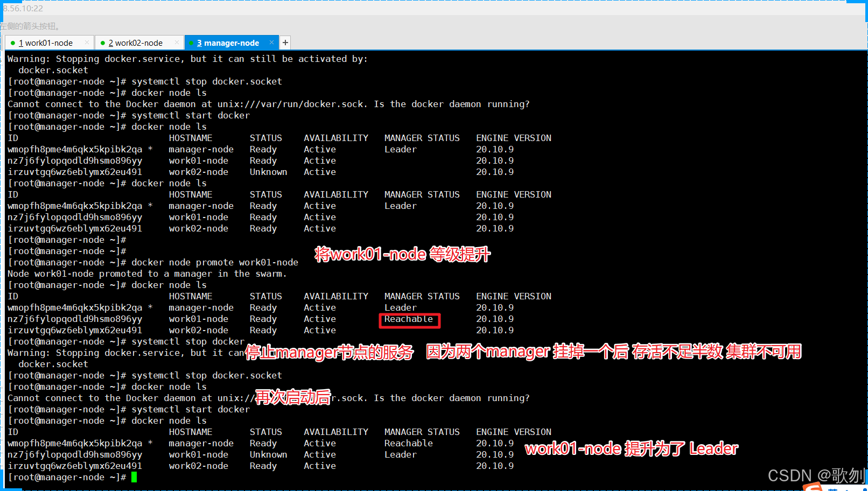Click the ID 'wmopfh8pme4m6qkx5kpibk2qa' in first table
Screen dimensions: 868x491
tap(75, 149)
